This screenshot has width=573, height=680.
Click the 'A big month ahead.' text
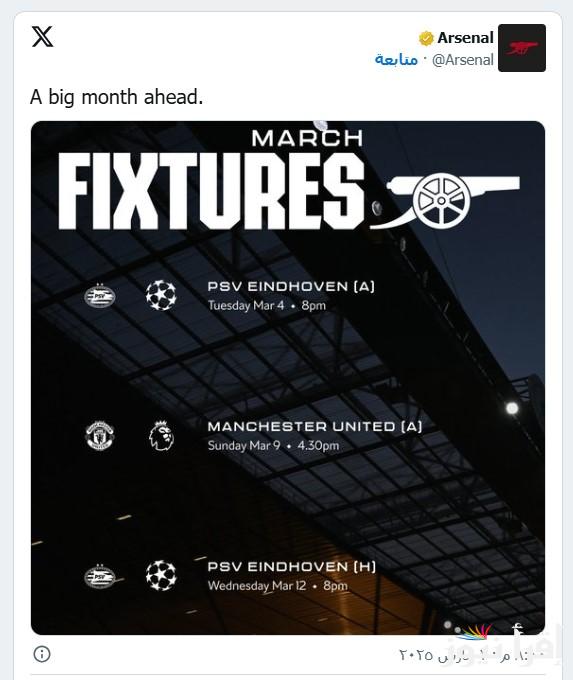pos(117,97)
